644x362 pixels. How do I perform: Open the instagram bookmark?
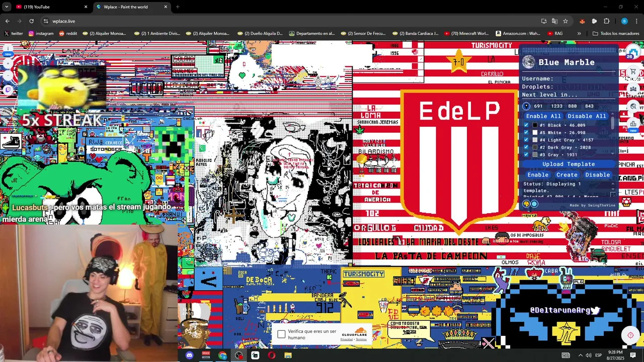[41, 34]
